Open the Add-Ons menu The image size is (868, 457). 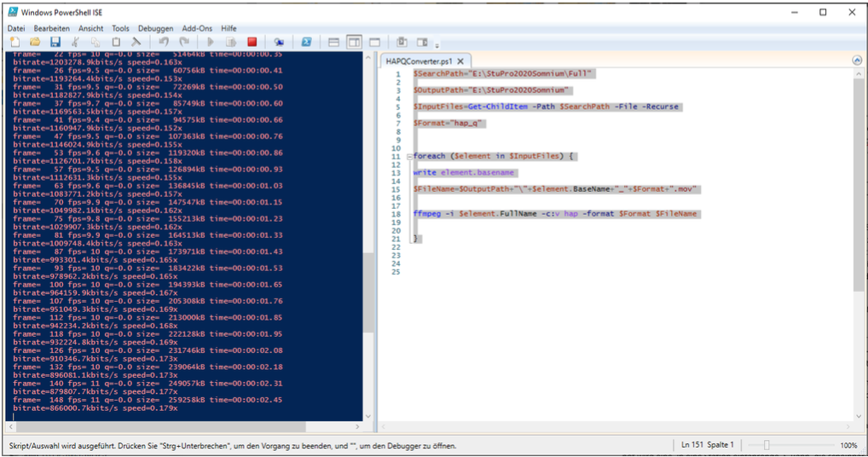click(197, 28)
